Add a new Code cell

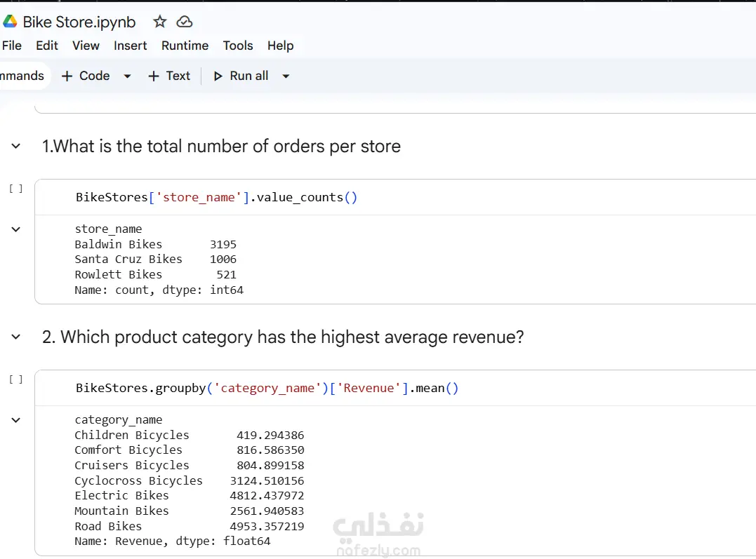click(86, 76)
